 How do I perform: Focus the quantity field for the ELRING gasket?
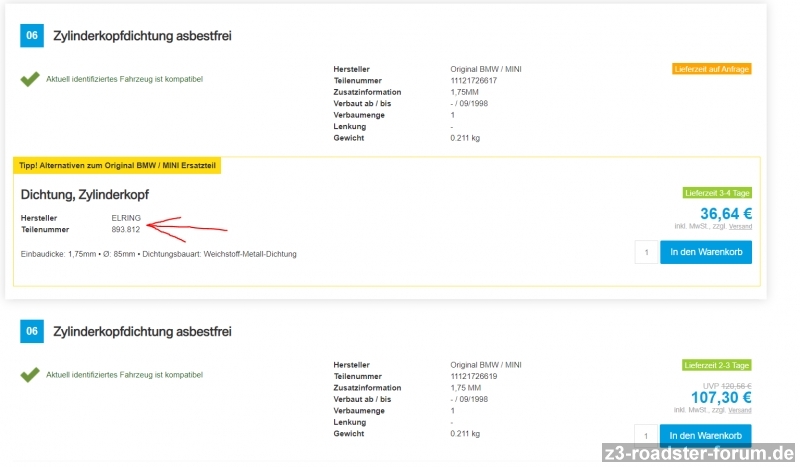pos(646,251)
